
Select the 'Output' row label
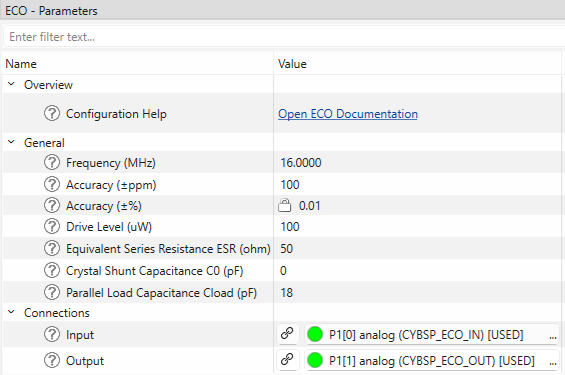tap(85, 361)
